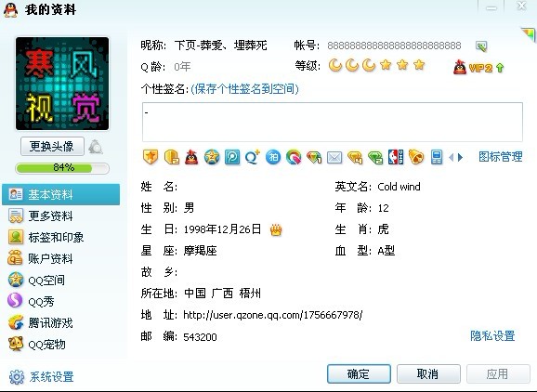Click the crown icon next to birthday

coord(276,229)
